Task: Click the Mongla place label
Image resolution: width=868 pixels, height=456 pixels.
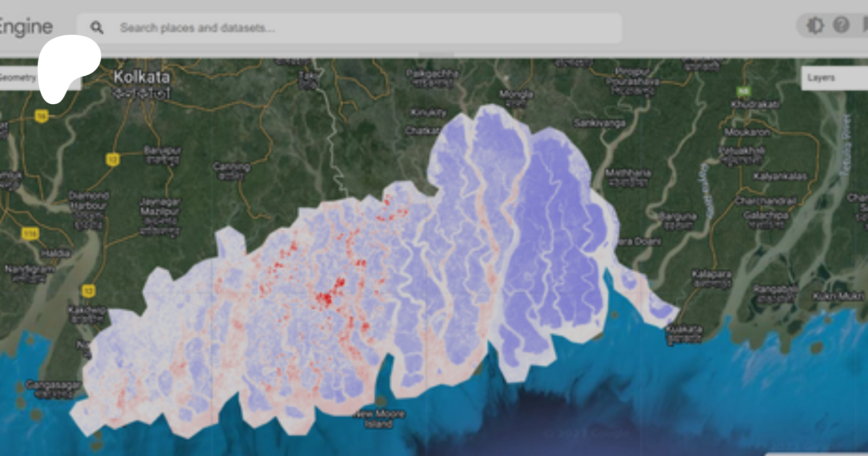Action: coord(516,94)
